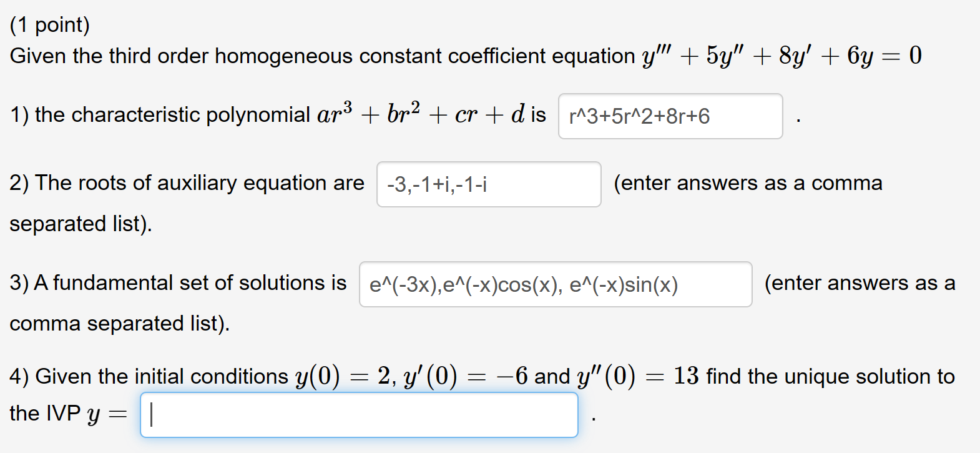Click the ar^3+br^2+cr+d formula

(418, 112)
